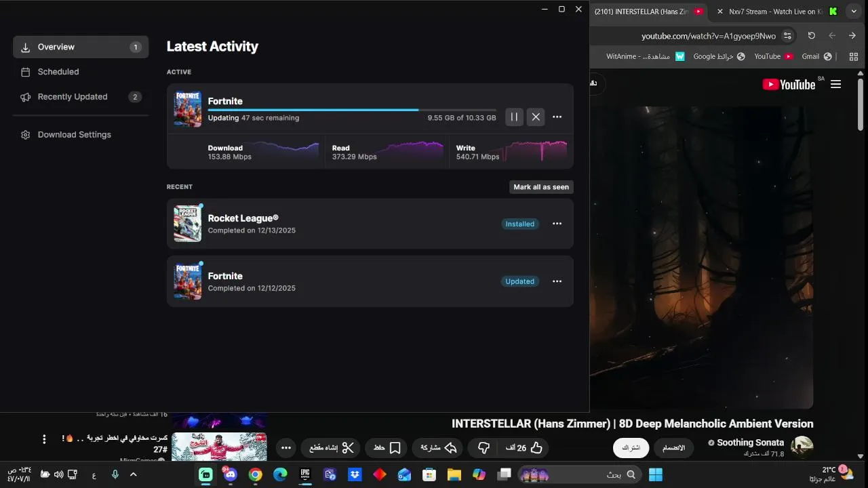
Task: Open the browser tab search dropdown
Action: (854, 12)
